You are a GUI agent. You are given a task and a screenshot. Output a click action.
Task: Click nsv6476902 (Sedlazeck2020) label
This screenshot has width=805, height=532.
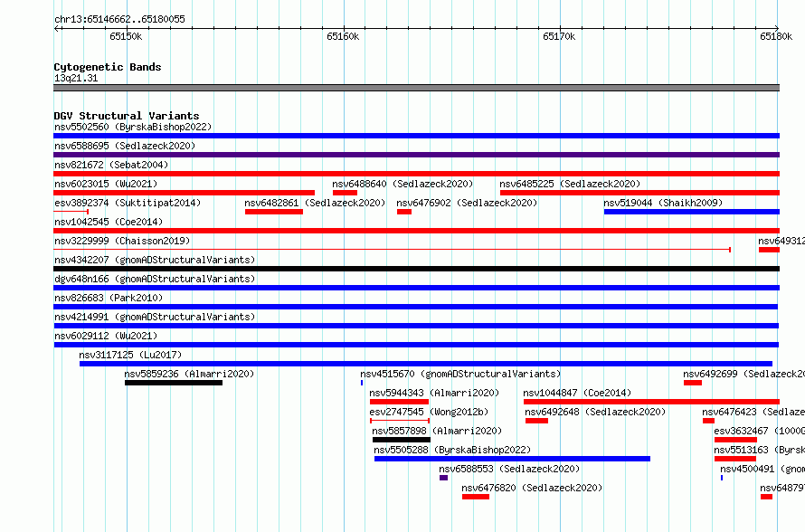click(x=467, y=203)
